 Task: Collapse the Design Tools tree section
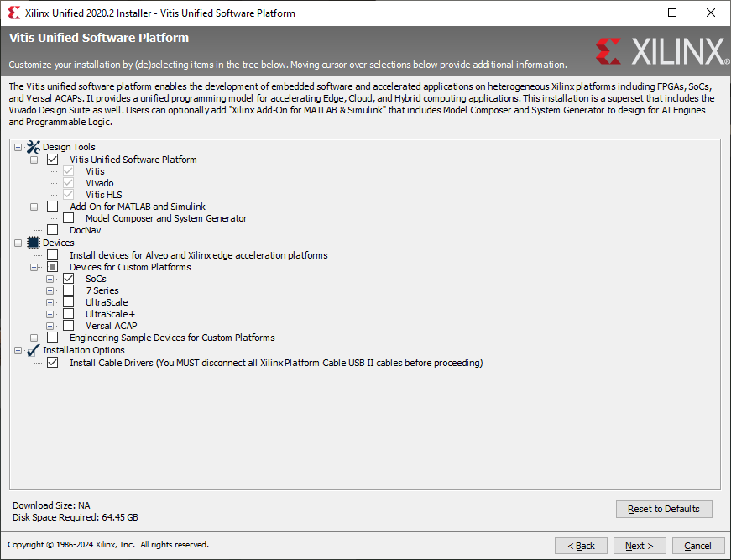(x=18, y=147)
